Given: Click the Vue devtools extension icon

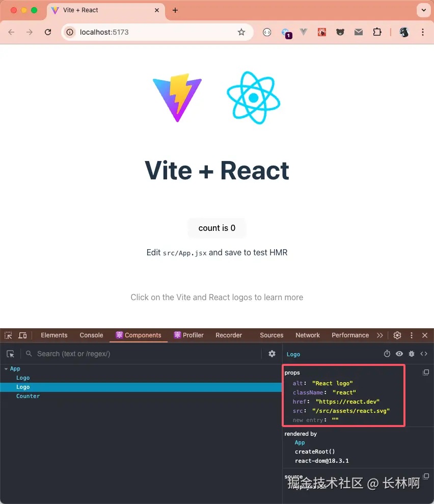Looking at the screenshot, I should [x=304, y=32].
